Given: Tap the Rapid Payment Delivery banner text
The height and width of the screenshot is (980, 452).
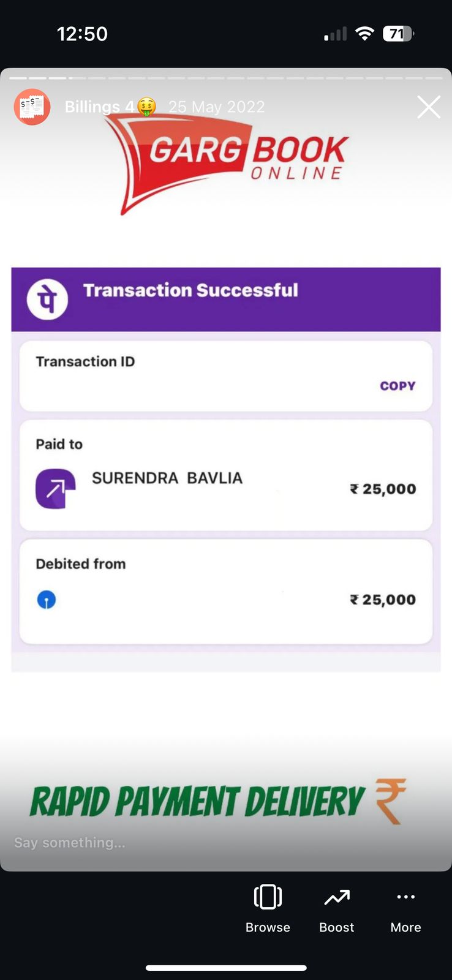Looking at the screenshot, I should tap(197, 802).
